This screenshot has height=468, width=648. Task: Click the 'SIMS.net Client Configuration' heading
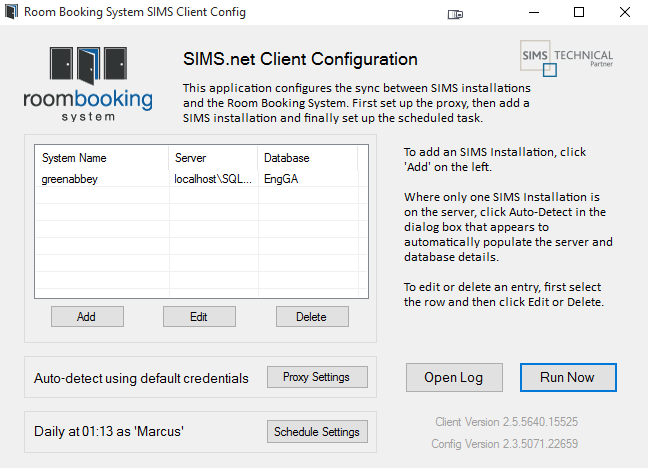300,59
